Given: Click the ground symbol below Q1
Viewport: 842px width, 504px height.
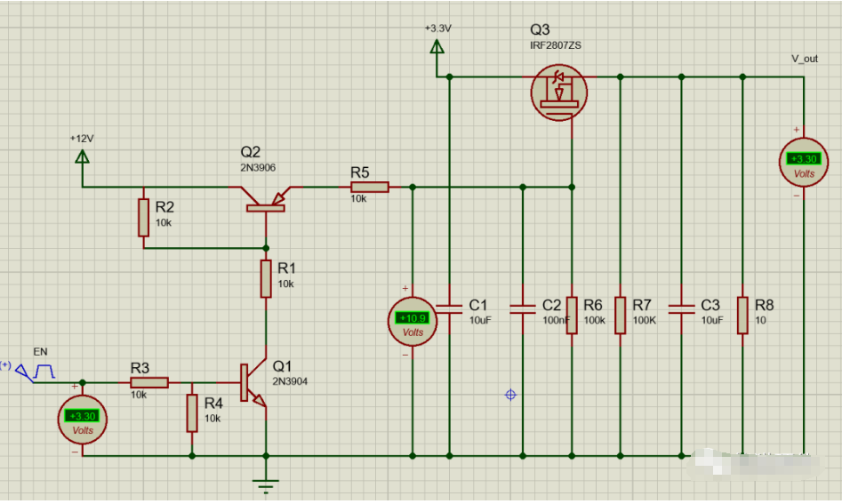Looking at the screenshot, I should pos(265,485).
